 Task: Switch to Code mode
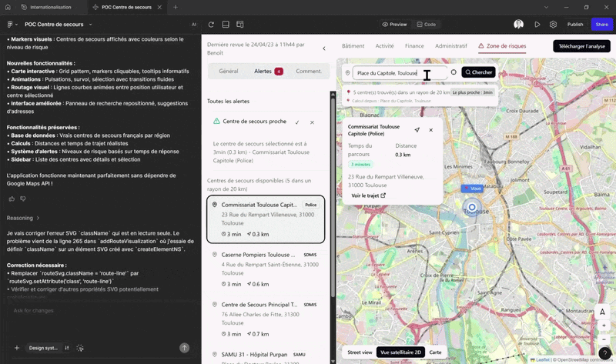(x=427, y=25)
